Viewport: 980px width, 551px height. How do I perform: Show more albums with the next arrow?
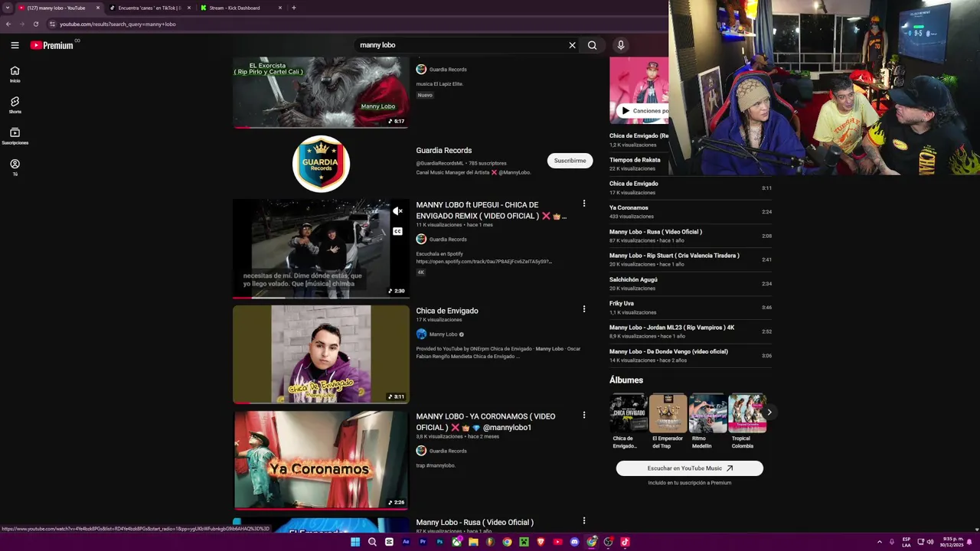(769, 412)
